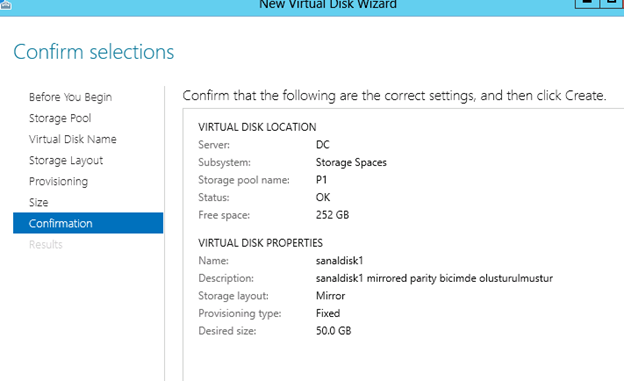Click the New Virtual Disk Wizard title bar
This screenshot has width=624, height=381.
coord(328,4)
